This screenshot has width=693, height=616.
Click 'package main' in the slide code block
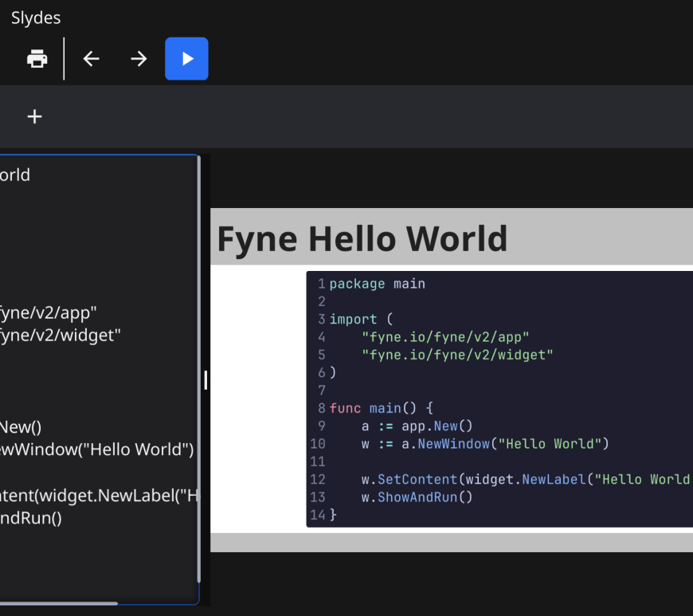coord(377,284)
